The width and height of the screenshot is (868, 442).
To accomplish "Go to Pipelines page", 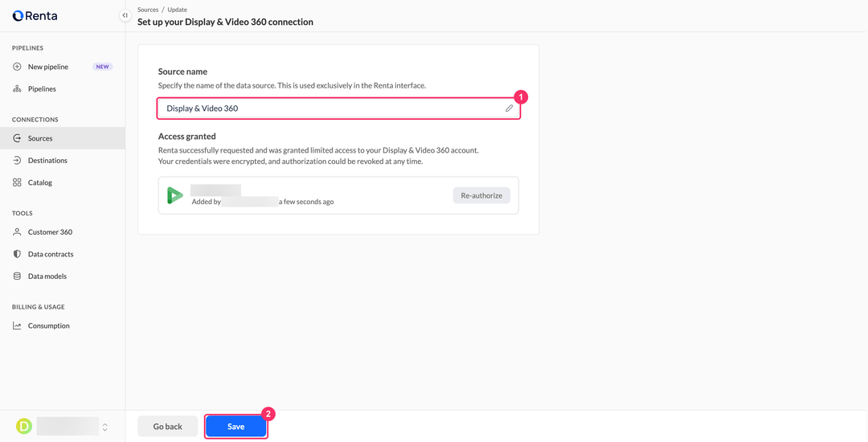I will (63, 89).
